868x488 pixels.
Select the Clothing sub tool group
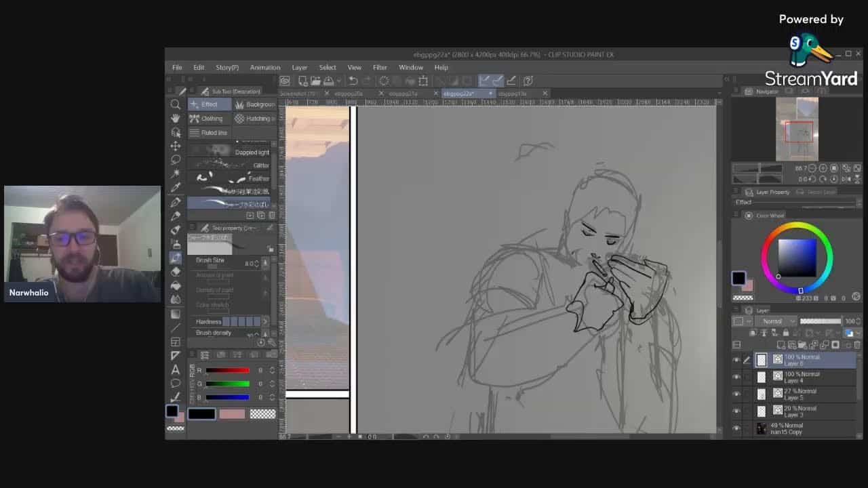(207, 119)
